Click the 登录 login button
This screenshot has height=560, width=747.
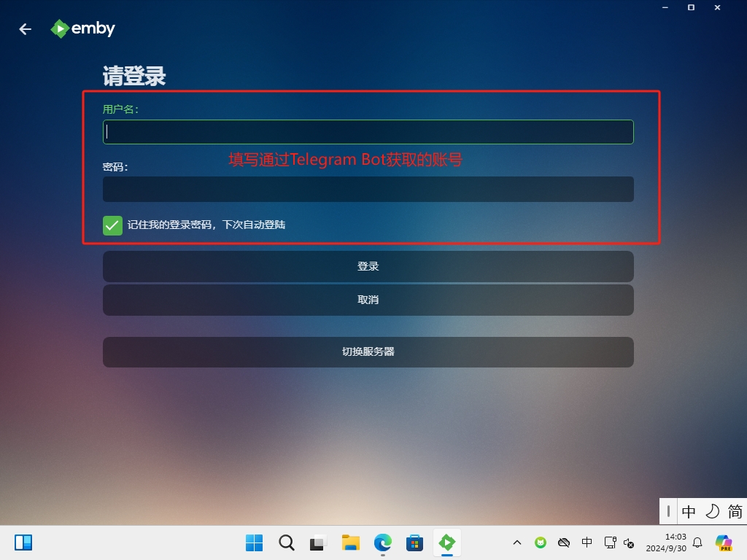tap(368, 266)
